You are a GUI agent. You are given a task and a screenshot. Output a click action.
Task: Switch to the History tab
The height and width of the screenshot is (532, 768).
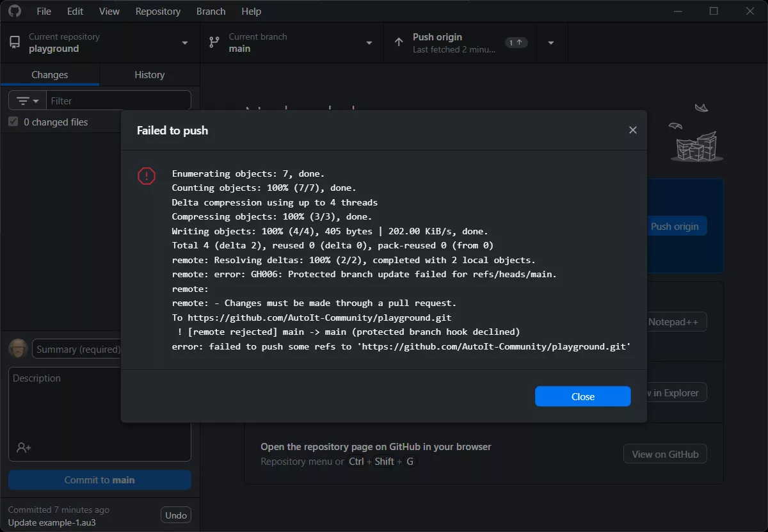[149, 75]
